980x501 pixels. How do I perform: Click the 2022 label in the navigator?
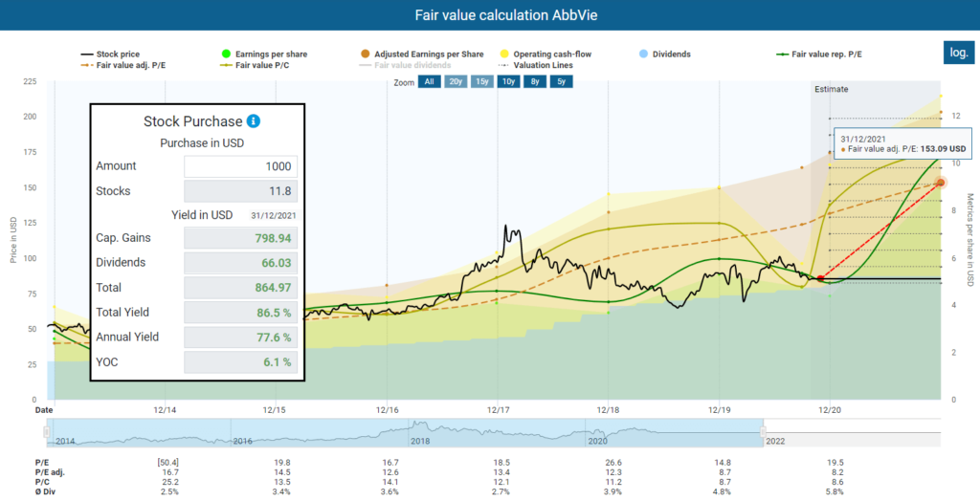click(775, 441)
